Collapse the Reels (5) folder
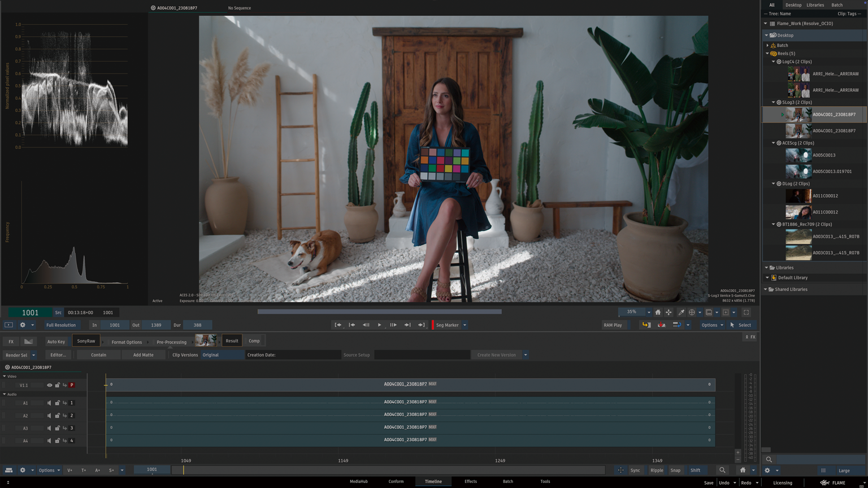The height and width of the screenshot is (488, 868). click(767, 54)
